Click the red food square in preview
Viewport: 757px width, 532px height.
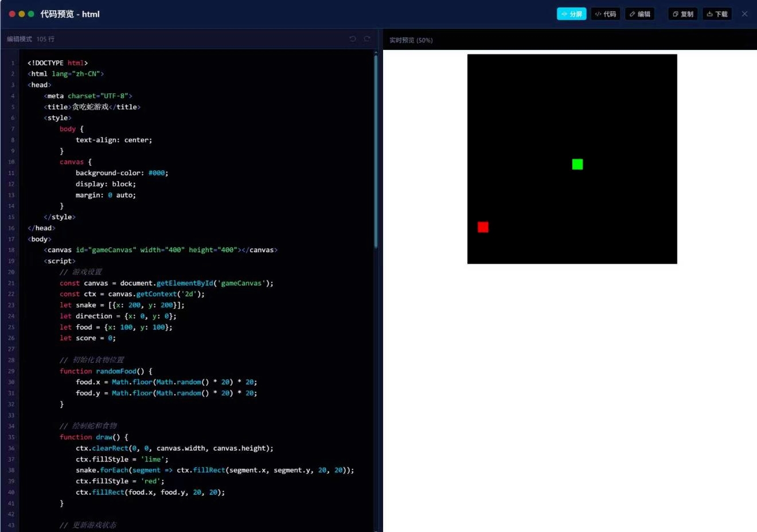483,227
